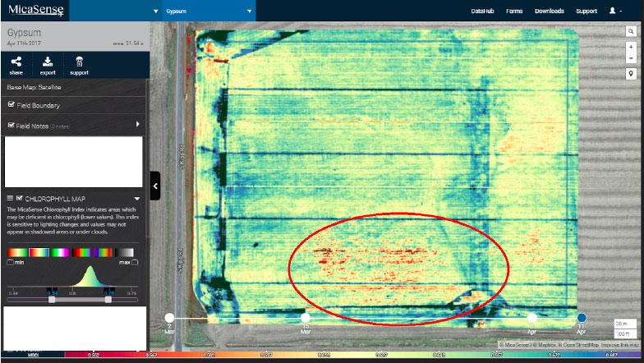The image size is (644, 363).
Task: Uncheck the Field Notes checkbox
Action: tap(11, 126)
